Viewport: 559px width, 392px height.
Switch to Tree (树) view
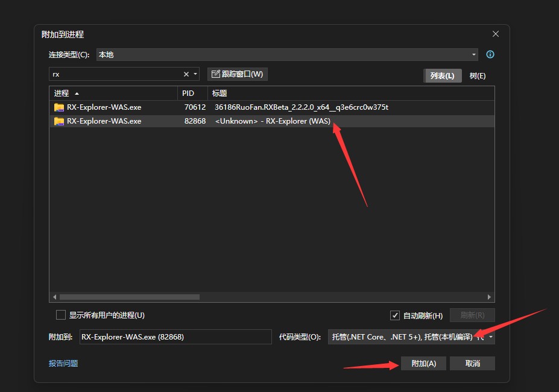point(478,76)
